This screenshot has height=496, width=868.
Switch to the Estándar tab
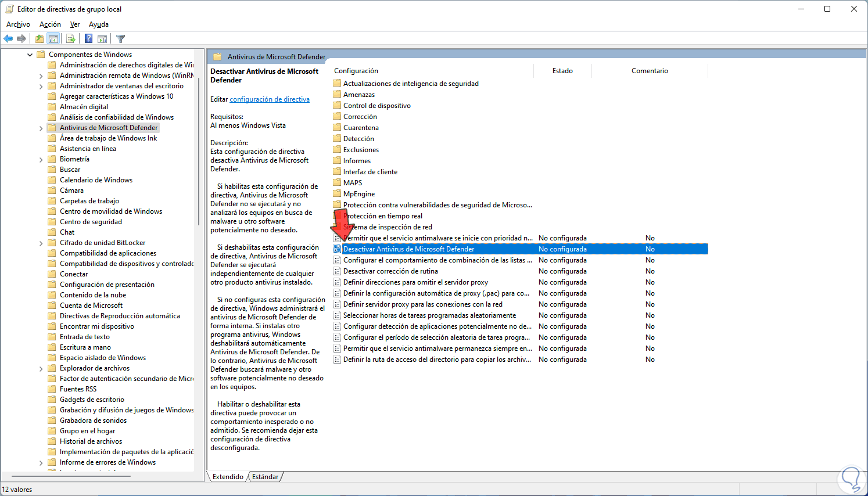pos(265,477)
